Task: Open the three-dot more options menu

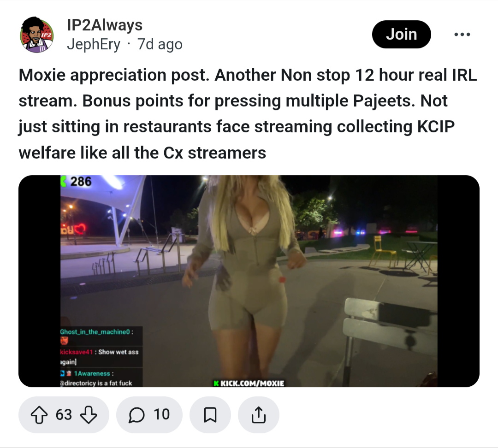Action: click(462, 34)
